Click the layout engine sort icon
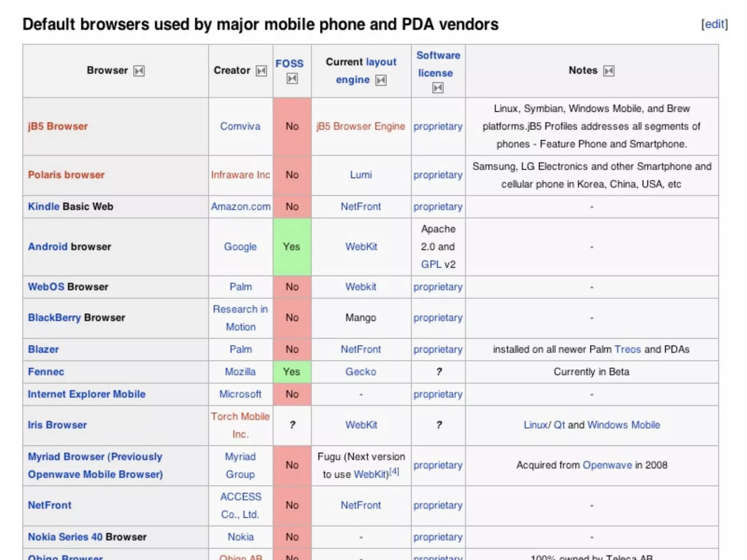The width and height of the screenshot is (747, 560). [x=381, y=80]
